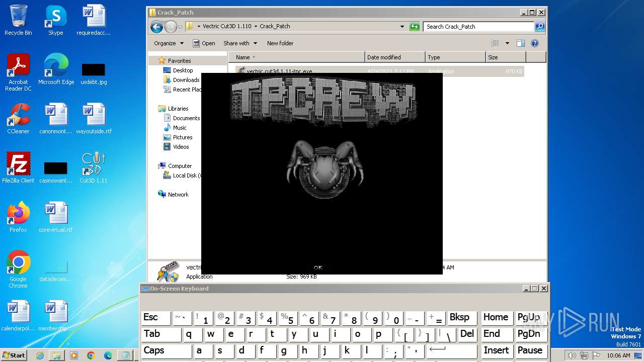
Task: Click Open in Explorer toolbar
Action: click(x=204, y=43)
